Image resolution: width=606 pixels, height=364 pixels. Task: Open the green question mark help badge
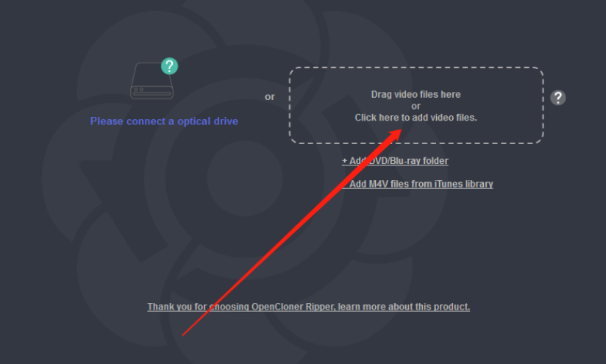coord(169,66)
